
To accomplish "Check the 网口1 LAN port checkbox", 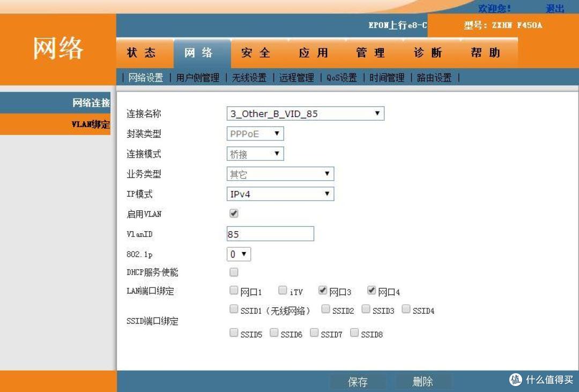I will coord(234,291).
